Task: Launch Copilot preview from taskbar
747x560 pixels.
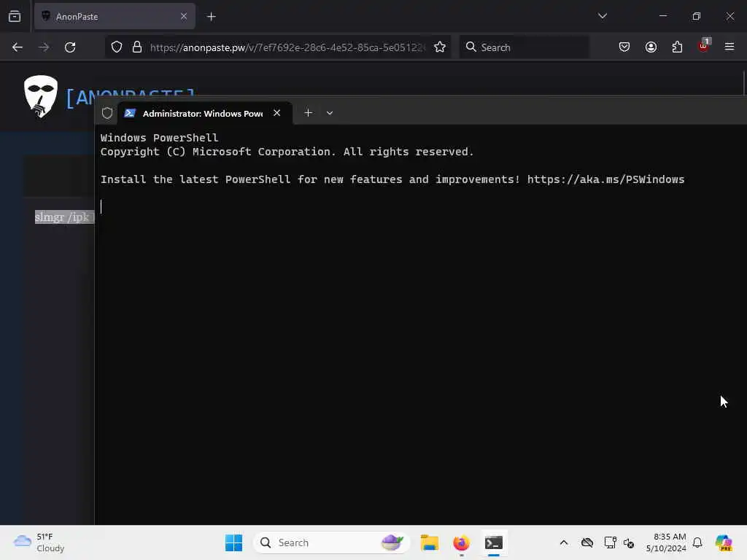Action: (724, 542)
